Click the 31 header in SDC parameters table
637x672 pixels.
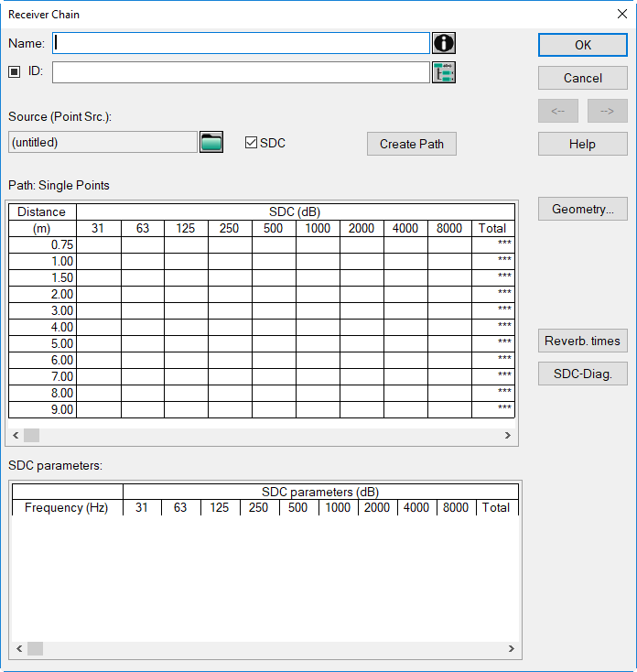[142, 507]
